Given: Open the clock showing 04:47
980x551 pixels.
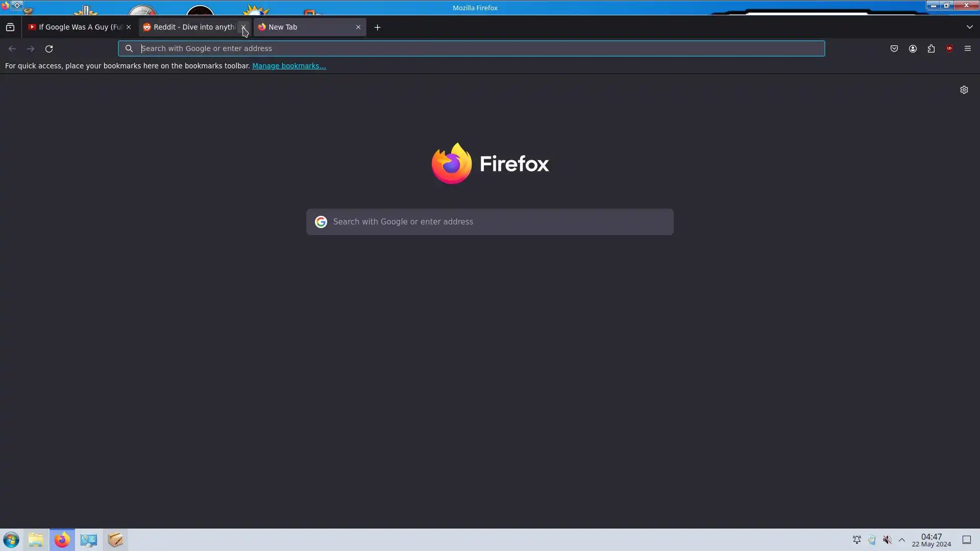Looking at the screenshot, I should click(932, 540).
